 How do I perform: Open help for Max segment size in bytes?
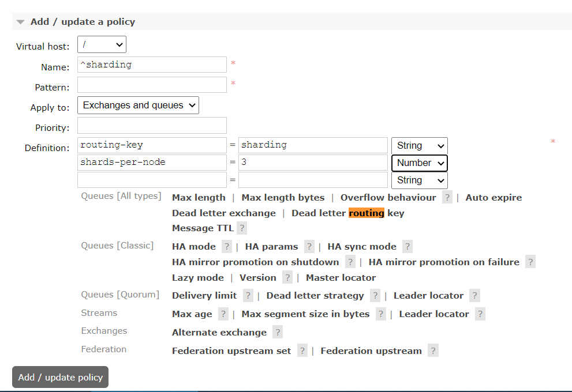pyautogui.click(x=380, y=314)
